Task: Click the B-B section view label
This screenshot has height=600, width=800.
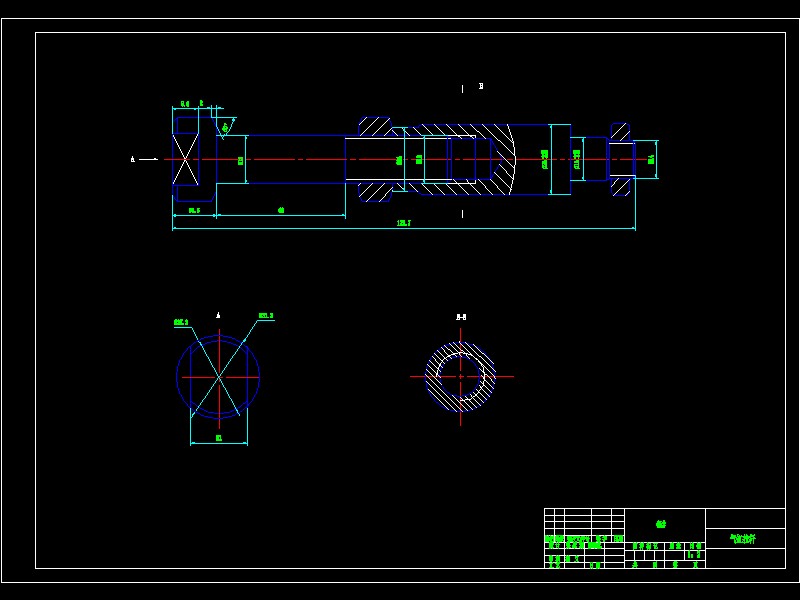Action: coord(462,315)
